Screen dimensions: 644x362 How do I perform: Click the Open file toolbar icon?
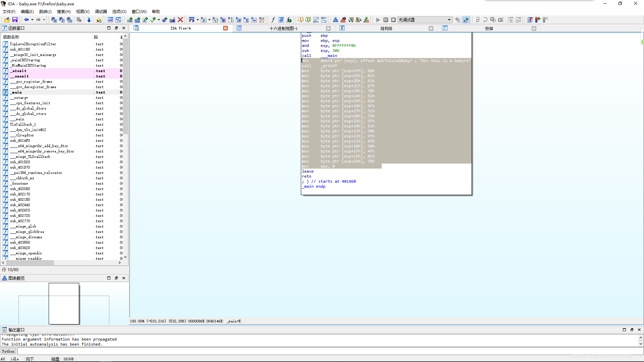tap(7, 20)
